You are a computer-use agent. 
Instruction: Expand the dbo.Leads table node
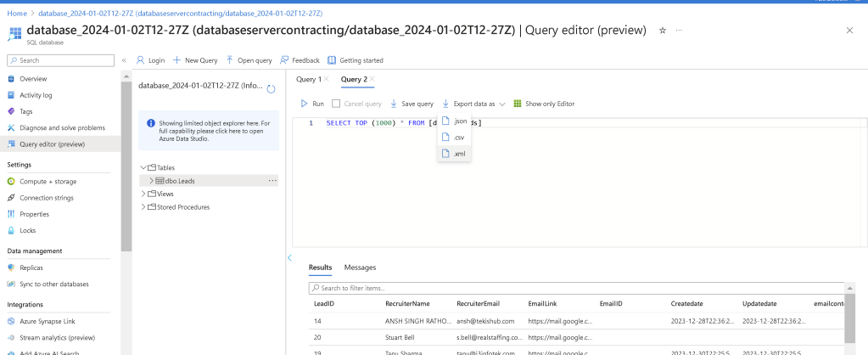tap(152, 181)
